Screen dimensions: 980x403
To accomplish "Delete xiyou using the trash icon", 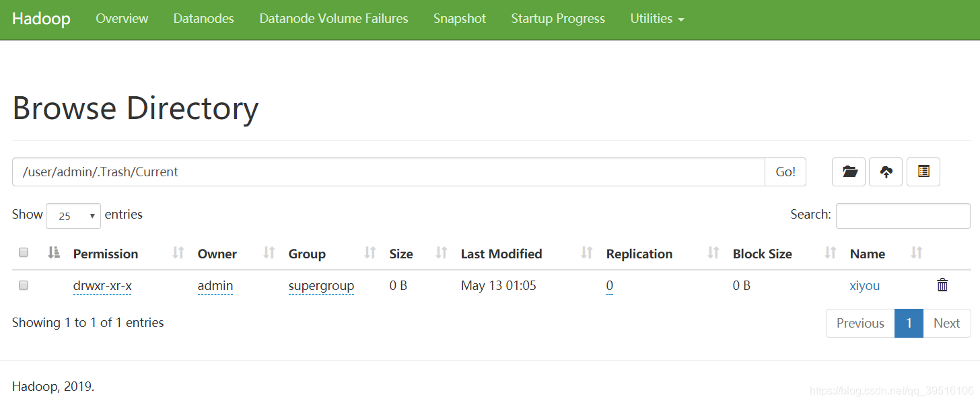I will pos(942,285).
